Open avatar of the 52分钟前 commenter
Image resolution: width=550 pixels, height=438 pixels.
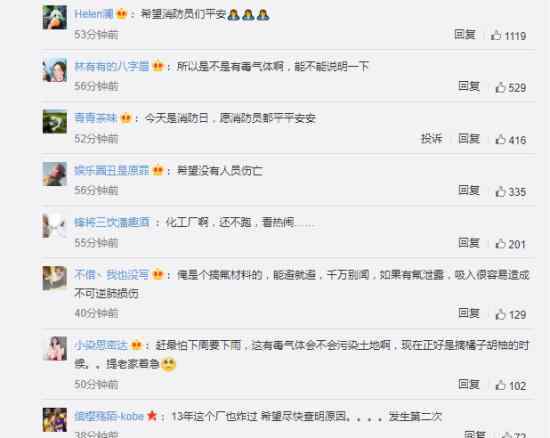coord(55,122)
